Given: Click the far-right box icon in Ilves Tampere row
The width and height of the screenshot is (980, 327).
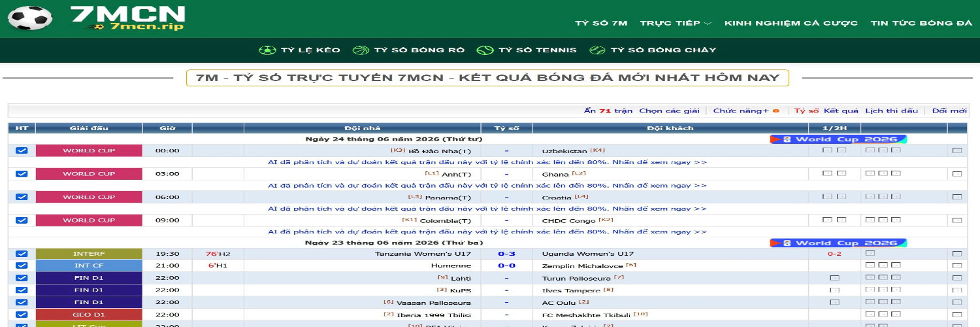Looking at the screenshot, I should coord(957,290).
